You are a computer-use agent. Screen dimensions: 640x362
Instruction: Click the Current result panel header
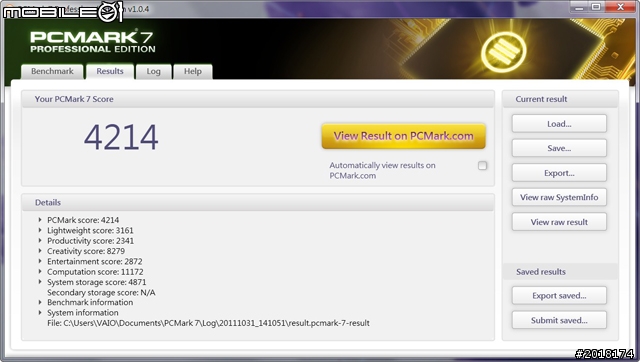(560, 99)
